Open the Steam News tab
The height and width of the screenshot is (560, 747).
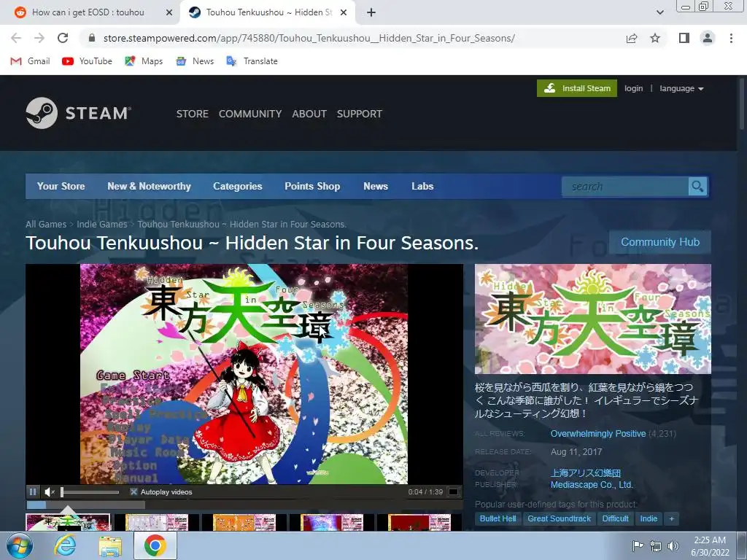[376, 186]
